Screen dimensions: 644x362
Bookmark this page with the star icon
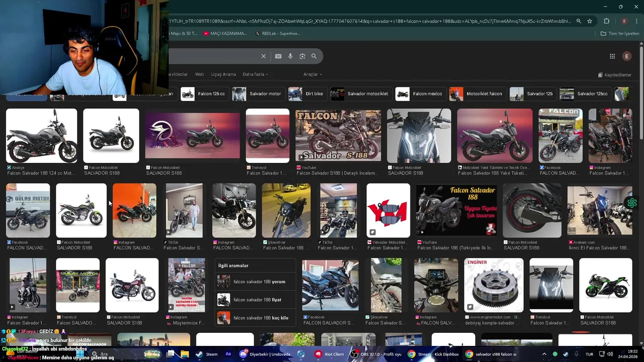pyautogui.click(x=590, y=21)
